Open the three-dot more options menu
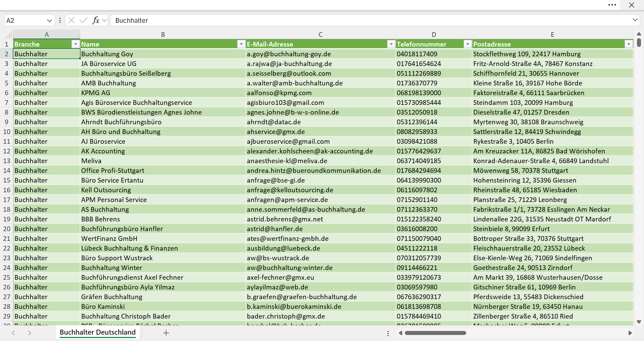The image size is (644, 341). tap(612, 5)
